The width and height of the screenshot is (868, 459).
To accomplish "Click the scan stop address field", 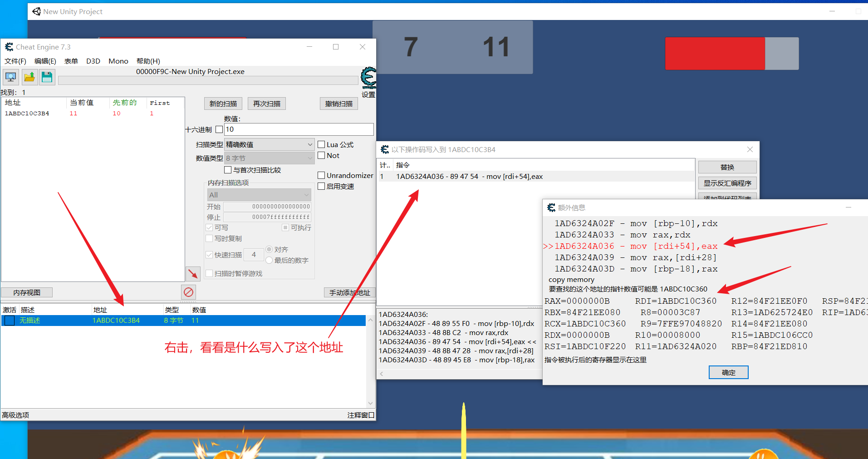I will (267, 217).
